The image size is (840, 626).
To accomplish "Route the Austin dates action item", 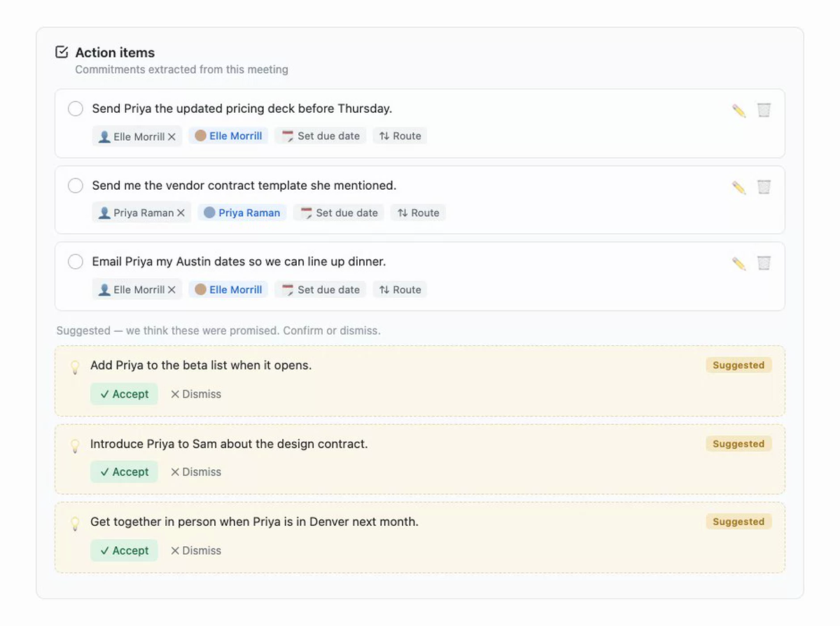I will point(400,289).
